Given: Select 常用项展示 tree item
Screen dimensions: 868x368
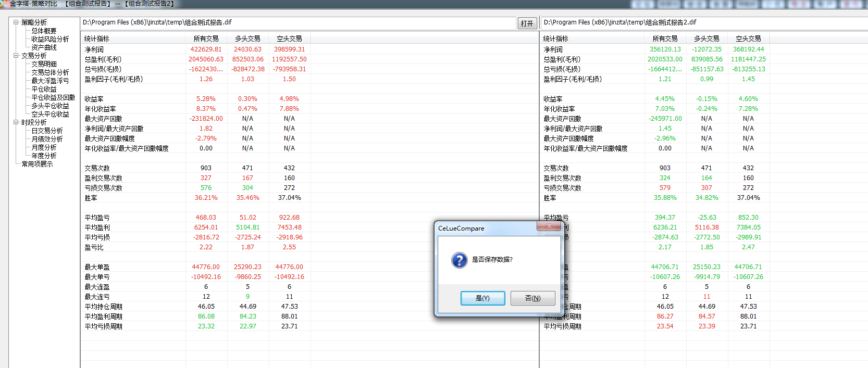Looking at the screenshot, I should pos(37,164).
